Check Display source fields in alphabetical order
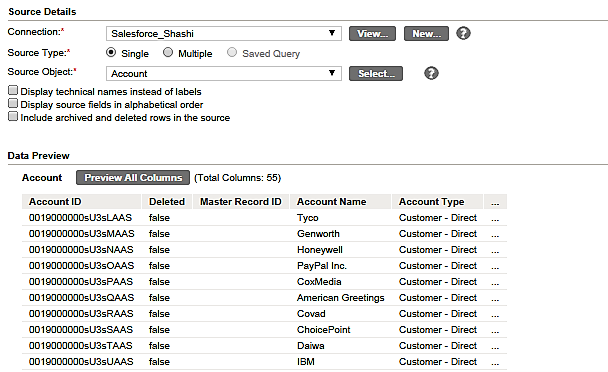Image resolution: width=608 pixels, height=372 pixels. tap(13, 104)
